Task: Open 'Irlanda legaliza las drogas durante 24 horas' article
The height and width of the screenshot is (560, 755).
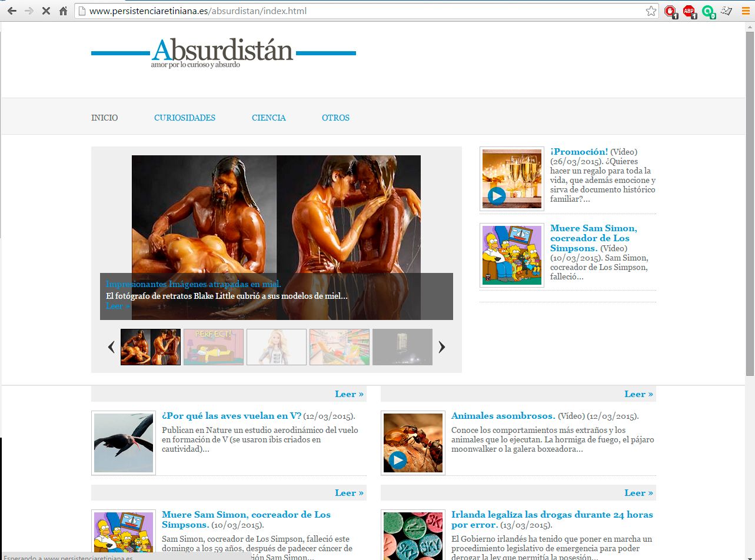Action: pyautogui.click(x=552, y=519)
